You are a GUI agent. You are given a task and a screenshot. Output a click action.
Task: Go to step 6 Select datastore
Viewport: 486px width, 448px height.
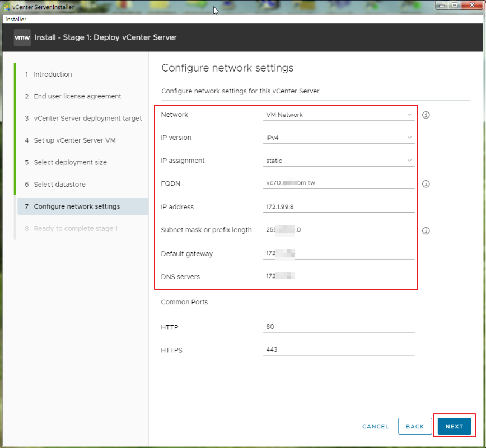click(x=59, y=184)
